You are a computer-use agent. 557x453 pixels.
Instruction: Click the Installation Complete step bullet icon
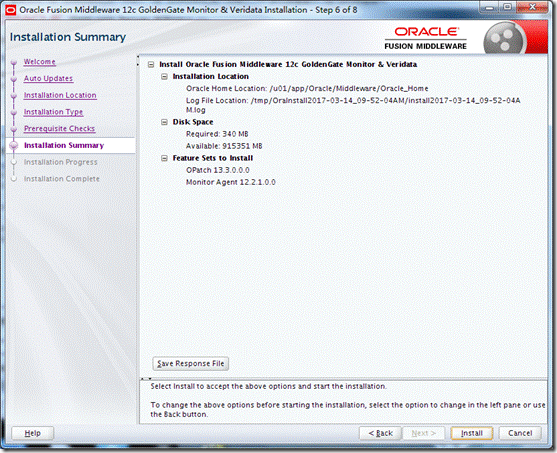click(x=14, y=179)
